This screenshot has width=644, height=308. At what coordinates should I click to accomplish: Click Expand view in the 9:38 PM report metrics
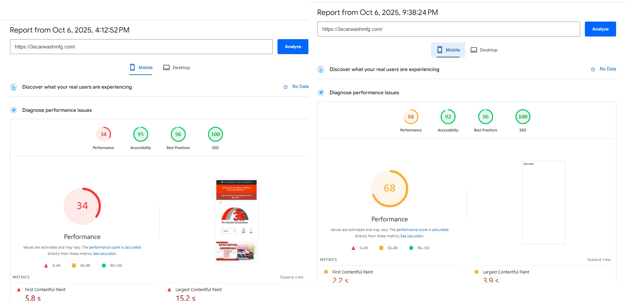(x=599, y=260)
